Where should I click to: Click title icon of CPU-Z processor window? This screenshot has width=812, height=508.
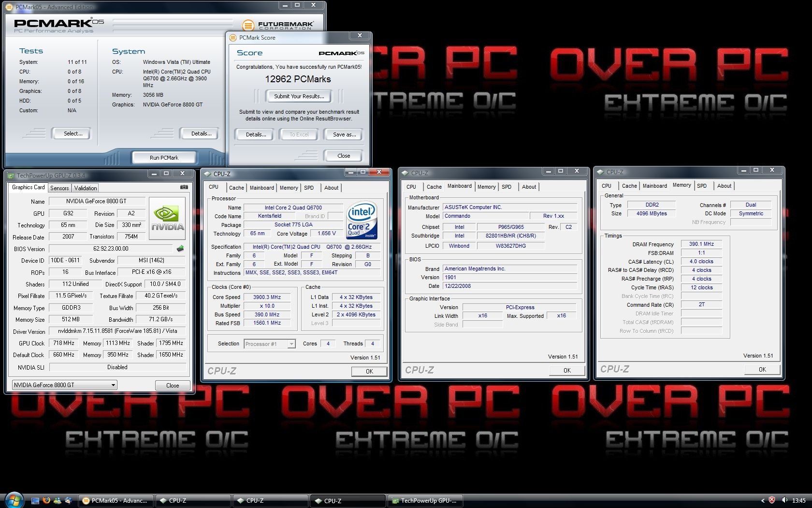click(208, 174)
